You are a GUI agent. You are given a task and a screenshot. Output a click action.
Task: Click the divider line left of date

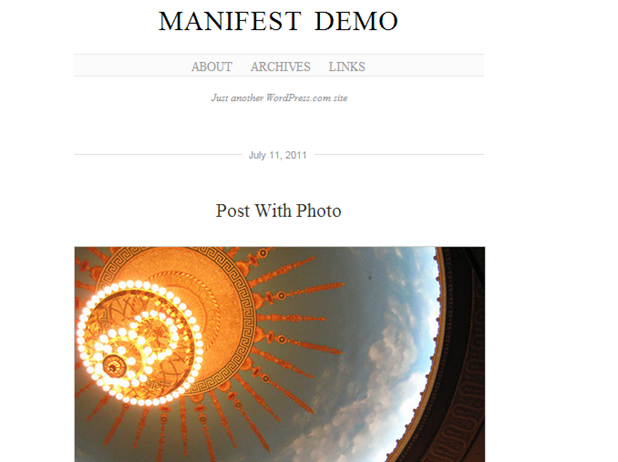[x=158, y=155]
